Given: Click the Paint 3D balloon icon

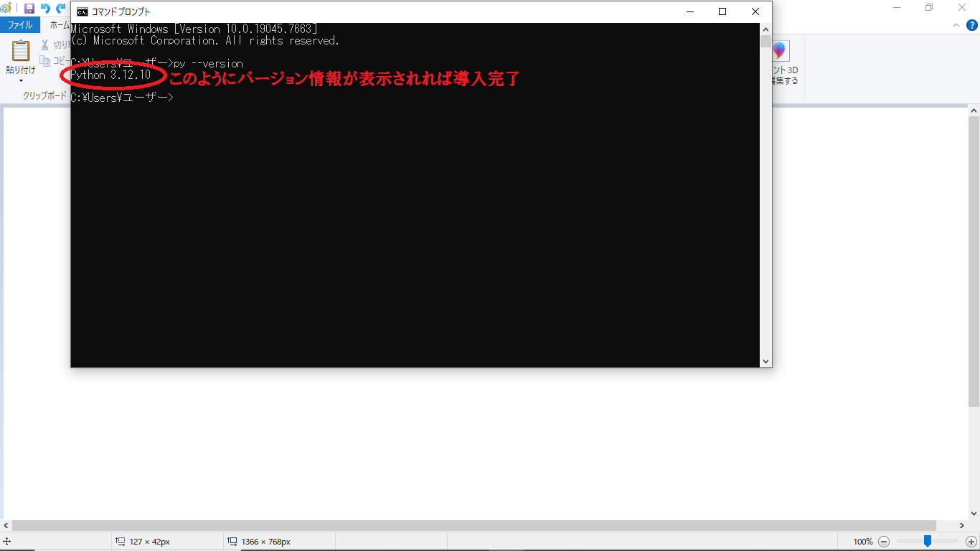Looking at the screenshot, I should (779, 51).
